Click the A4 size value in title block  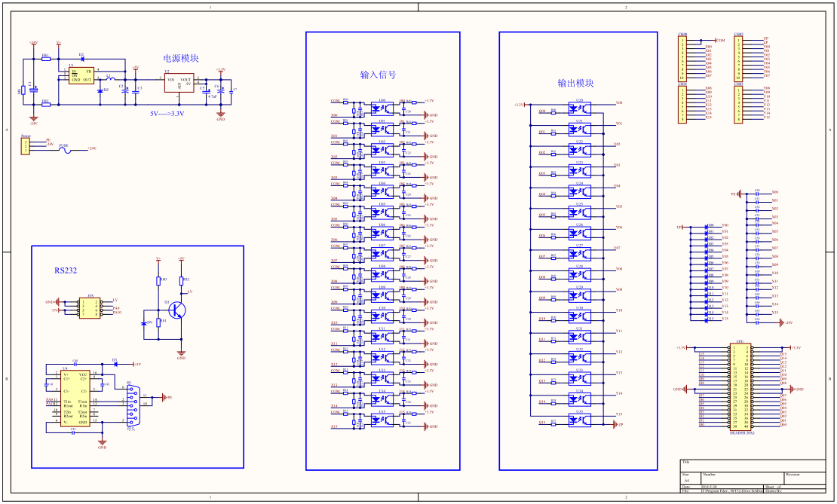[686, 480]
